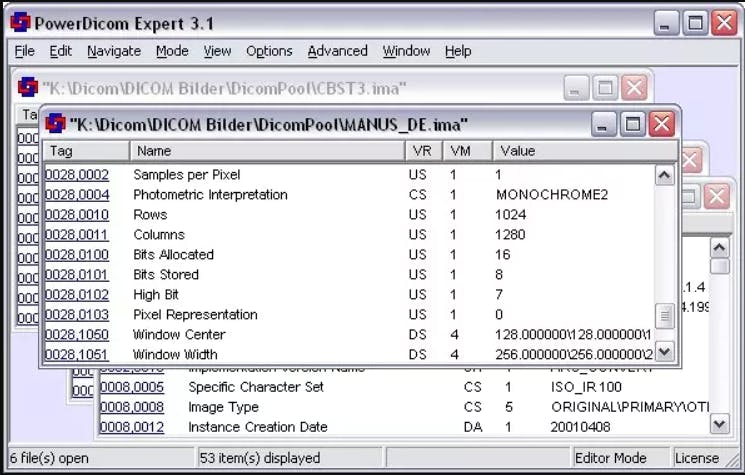This screenshot has height=475, width=745.
Task: Open tag link 0008,0012 in back window
Action: 132,427
